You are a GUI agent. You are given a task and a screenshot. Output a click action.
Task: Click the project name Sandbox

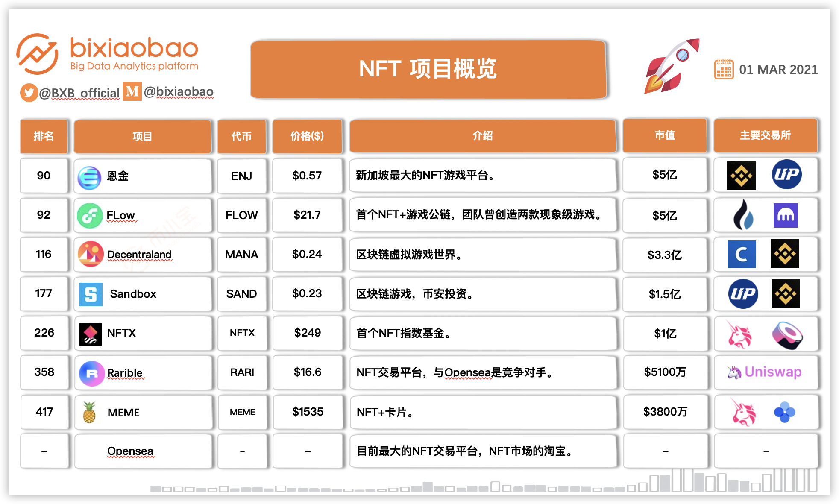133,294
